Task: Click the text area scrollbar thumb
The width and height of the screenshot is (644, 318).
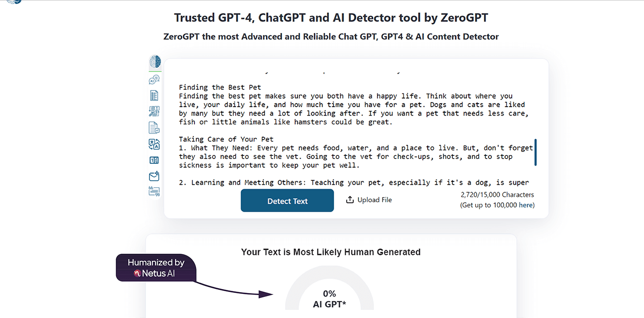Action: pos(535,152)
